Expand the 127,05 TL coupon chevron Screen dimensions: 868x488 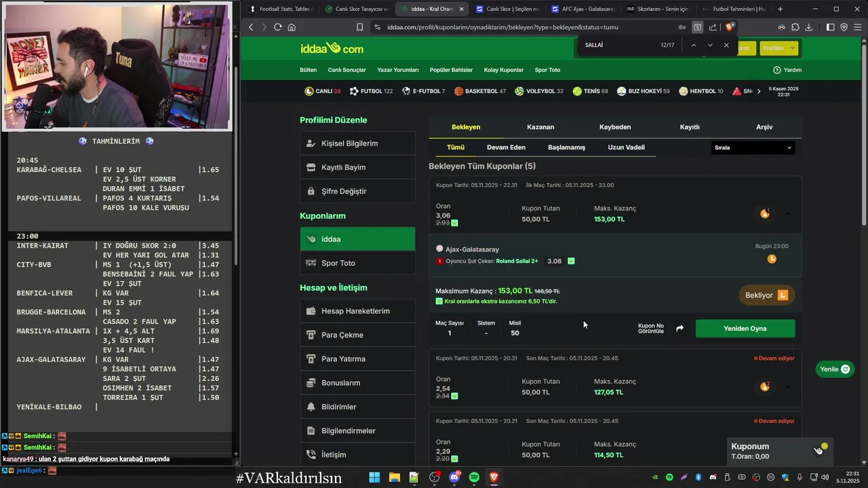coord(787,386)
